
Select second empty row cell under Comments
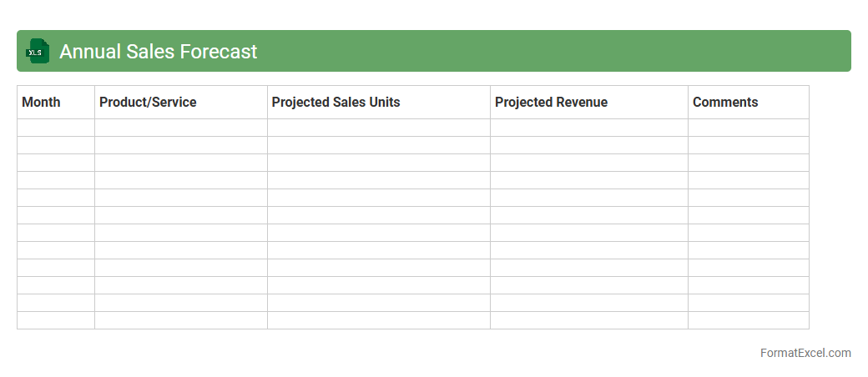click(x=749, y=145)
